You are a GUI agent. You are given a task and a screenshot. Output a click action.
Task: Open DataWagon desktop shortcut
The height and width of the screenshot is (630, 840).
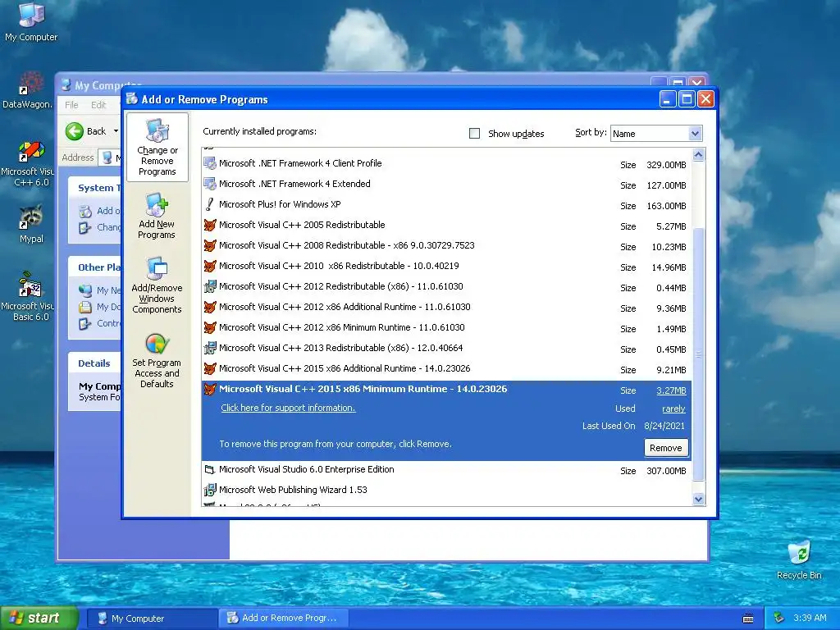coord(27,89)
